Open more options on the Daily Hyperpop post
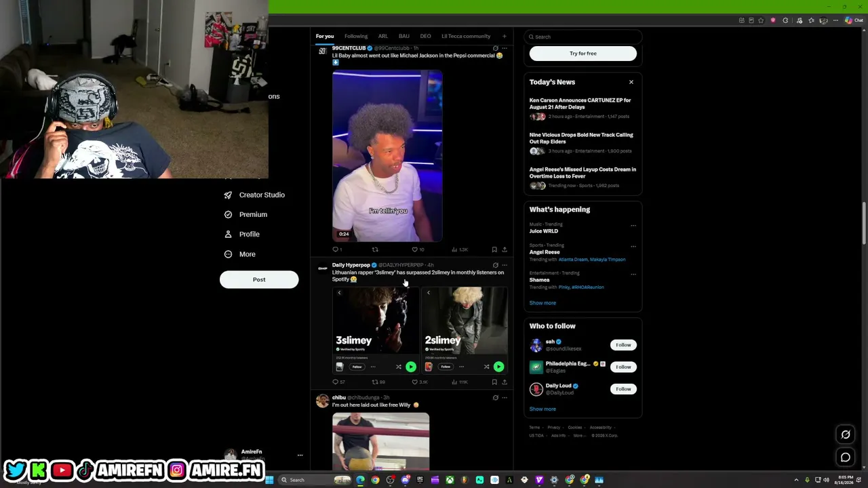The width and height of the screenshot is (868, 488). point(504,265)
